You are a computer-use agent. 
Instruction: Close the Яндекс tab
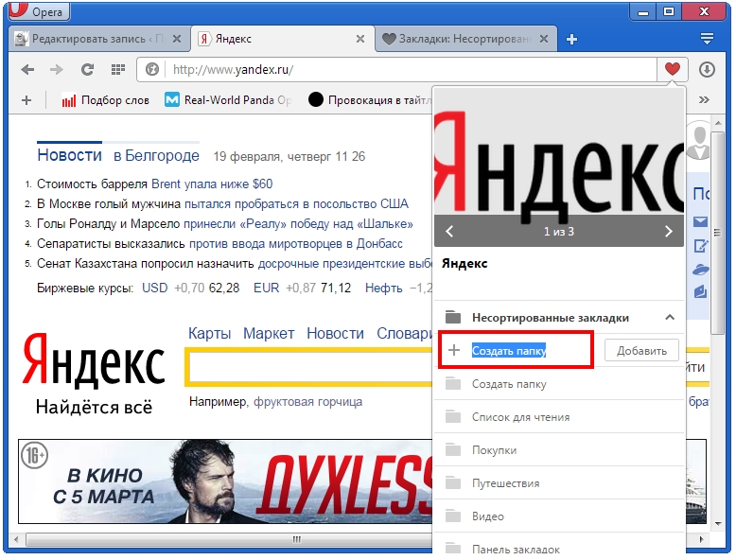point(360,39)
